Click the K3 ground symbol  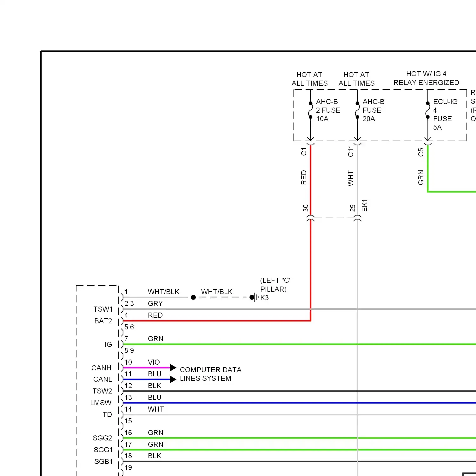[x=254, y=297]
